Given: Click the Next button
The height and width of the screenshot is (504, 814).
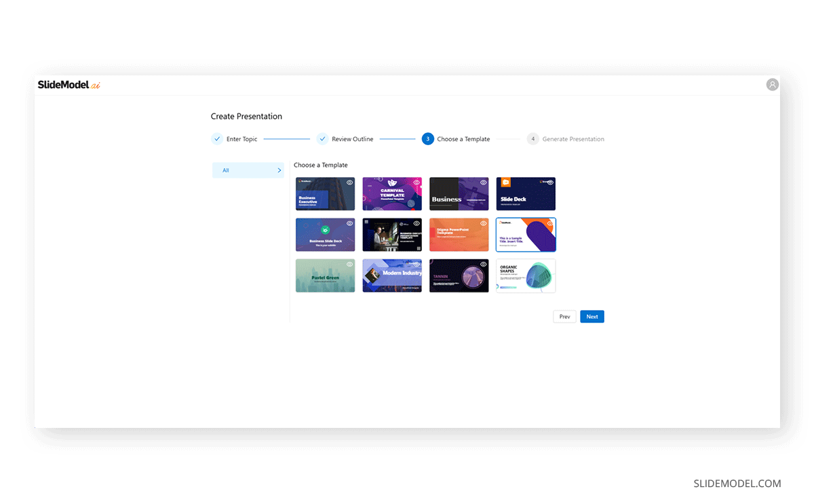Looking at the screenshot, I should [x=592, y=317].
